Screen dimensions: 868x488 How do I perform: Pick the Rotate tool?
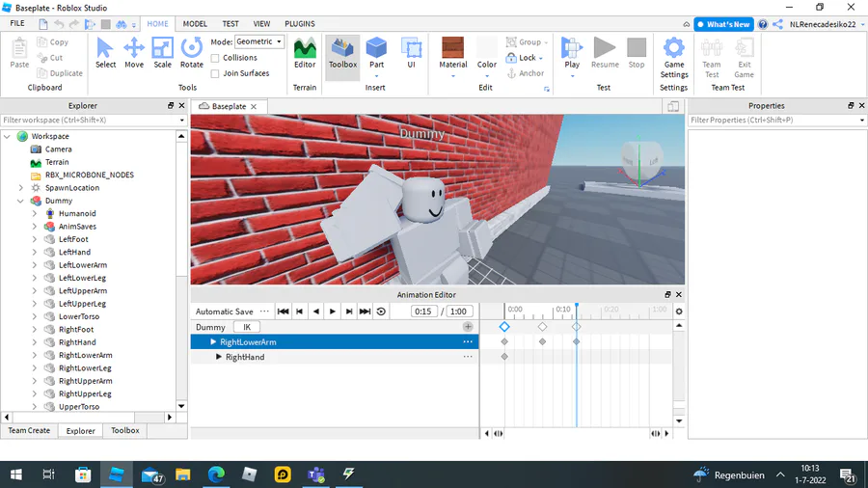[192, 54]
